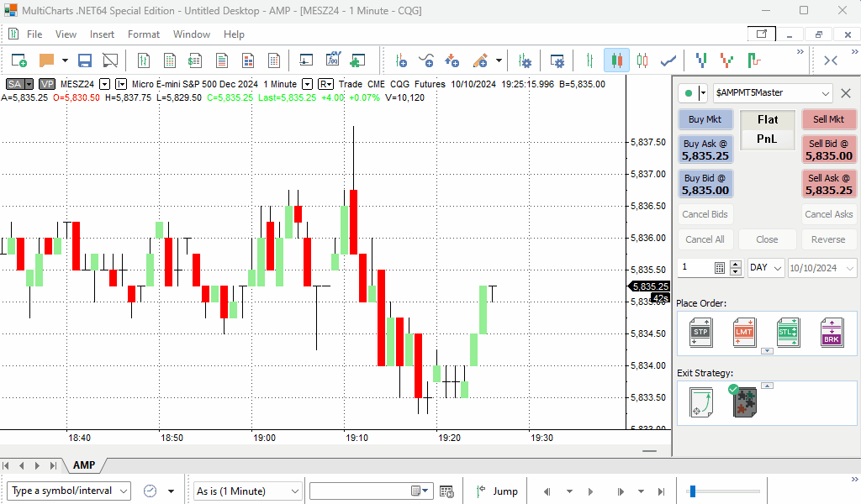Insert drawing with the pencil-plus icon

(480, 60)
